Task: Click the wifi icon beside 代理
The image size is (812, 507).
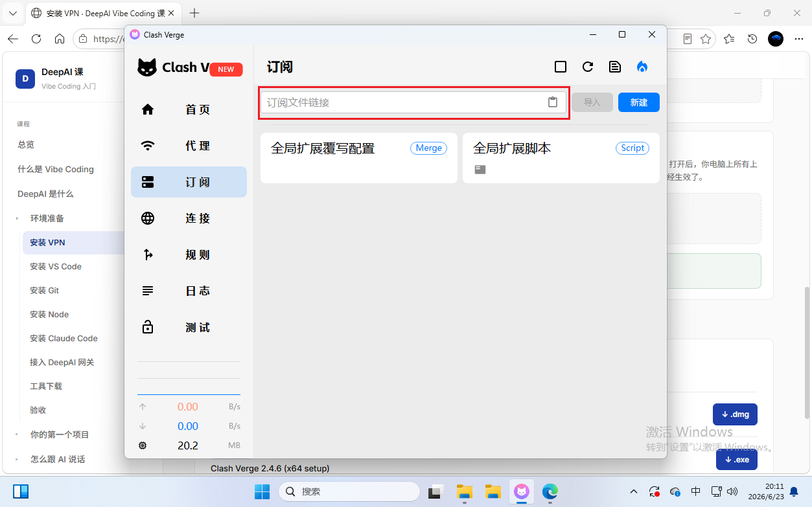Action: (148, 146)
